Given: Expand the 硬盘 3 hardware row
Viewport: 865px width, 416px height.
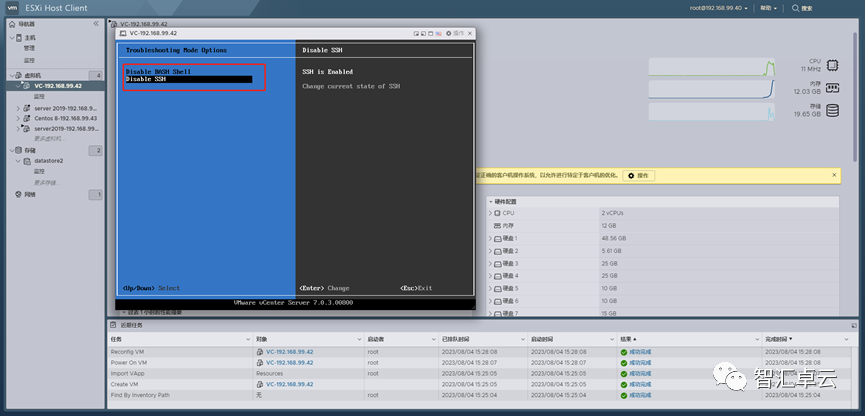Looking at the screenshot, I should [x=490, y=264].
